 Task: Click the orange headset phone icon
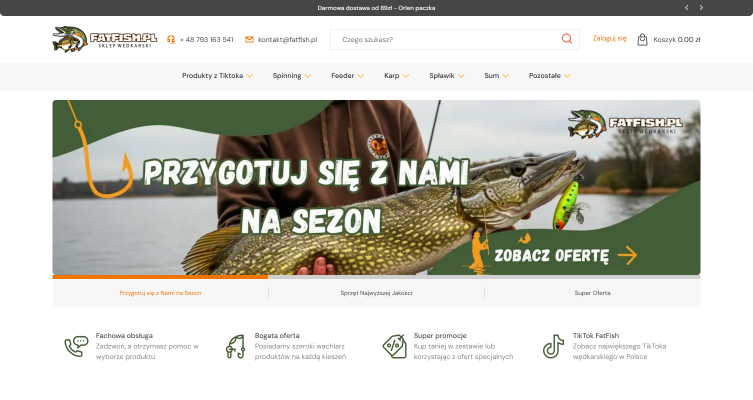(x=171, y=40)
